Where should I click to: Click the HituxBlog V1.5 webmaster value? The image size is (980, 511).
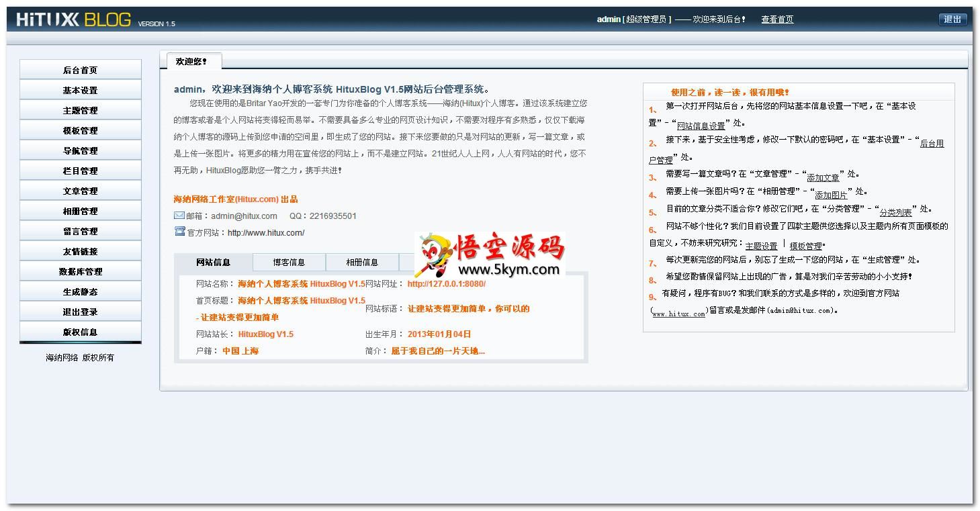266,334
